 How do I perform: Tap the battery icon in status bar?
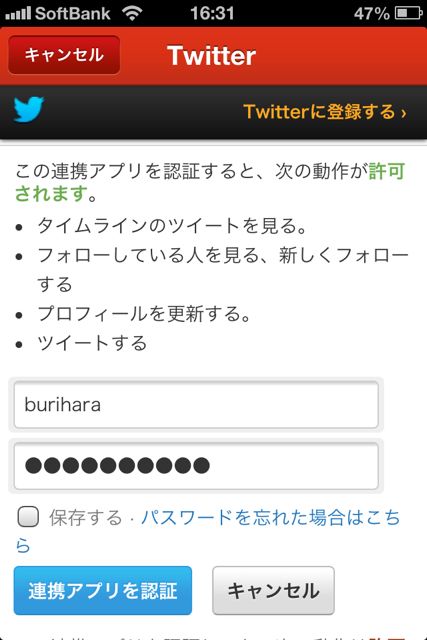click(x=409, y=13)
